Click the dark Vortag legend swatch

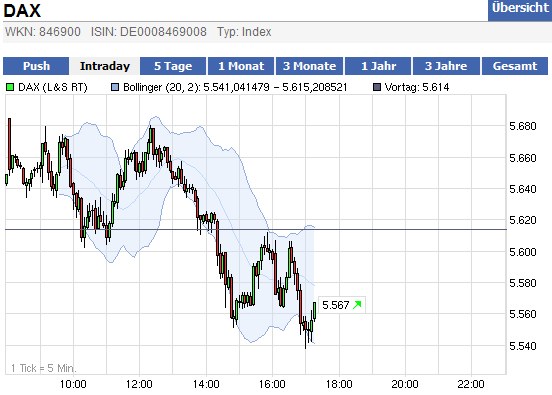[377, 87]
